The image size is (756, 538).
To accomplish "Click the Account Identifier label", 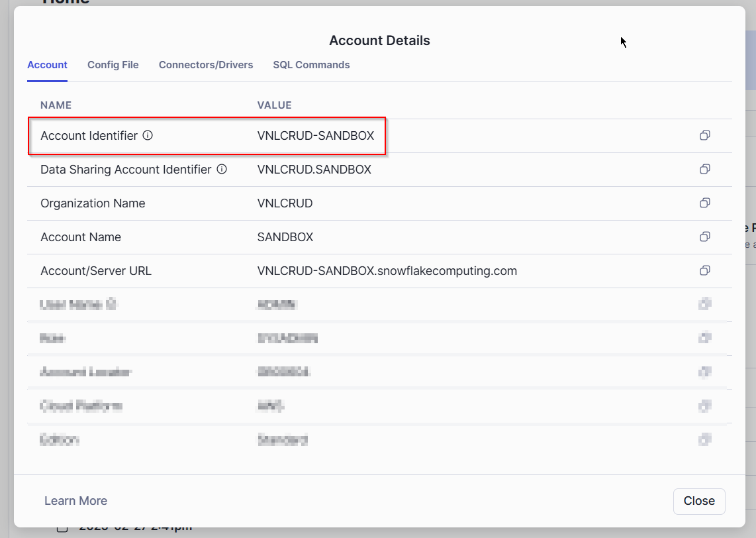I will coord(89,136).
